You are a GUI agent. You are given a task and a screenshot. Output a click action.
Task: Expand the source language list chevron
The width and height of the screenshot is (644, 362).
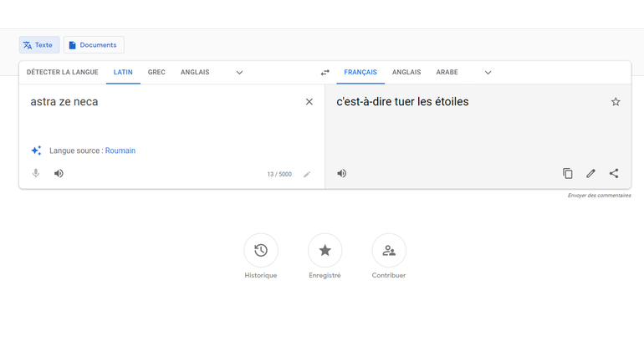click(x=239, y=73)
